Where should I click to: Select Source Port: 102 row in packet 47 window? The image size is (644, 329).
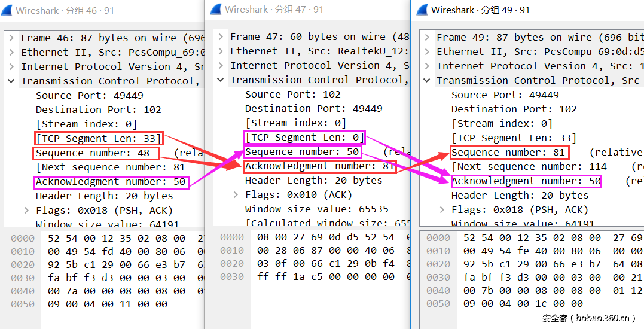pyautogui.click(x=293, y=95)
